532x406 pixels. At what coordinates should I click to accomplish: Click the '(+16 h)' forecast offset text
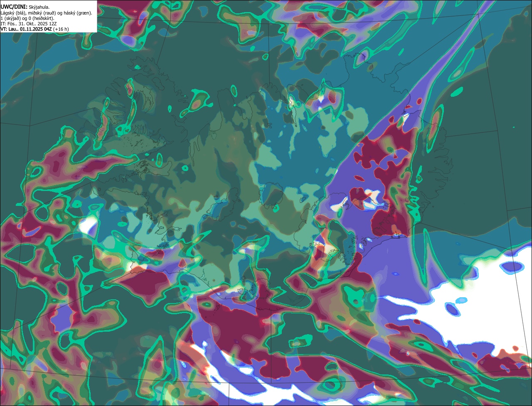[x=61, y=29]
